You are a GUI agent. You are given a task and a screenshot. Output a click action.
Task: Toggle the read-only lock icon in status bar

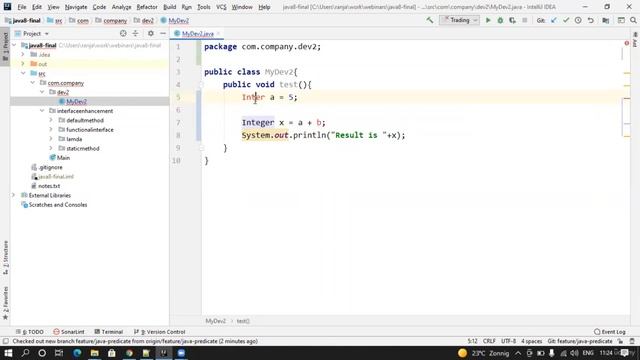[620, 341]
